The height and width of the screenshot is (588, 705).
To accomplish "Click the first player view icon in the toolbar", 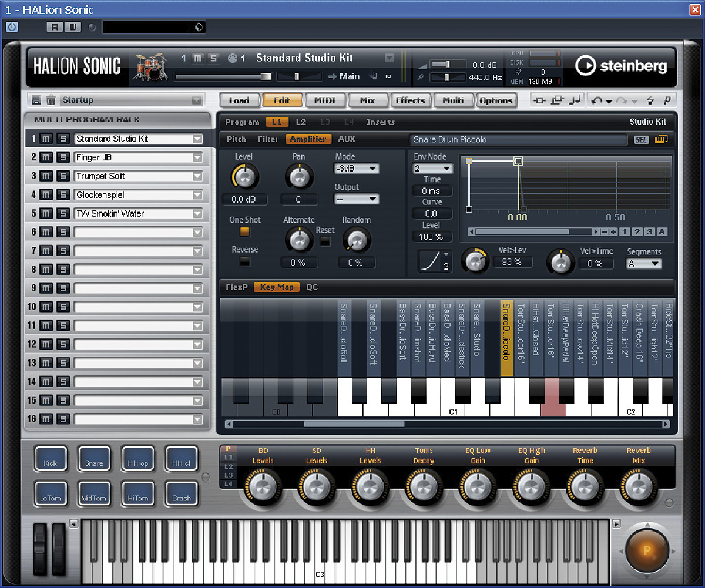I will tap(540, 100).
